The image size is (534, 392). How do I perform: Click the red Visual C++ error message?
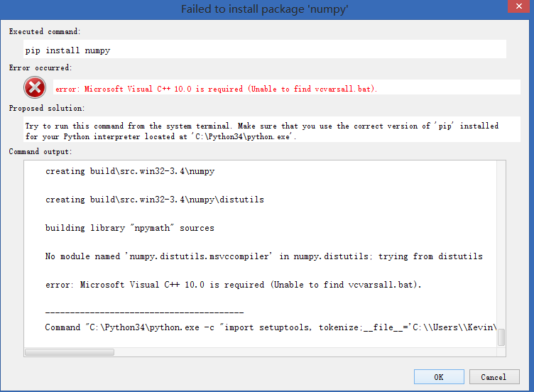(x=216, y=89)
